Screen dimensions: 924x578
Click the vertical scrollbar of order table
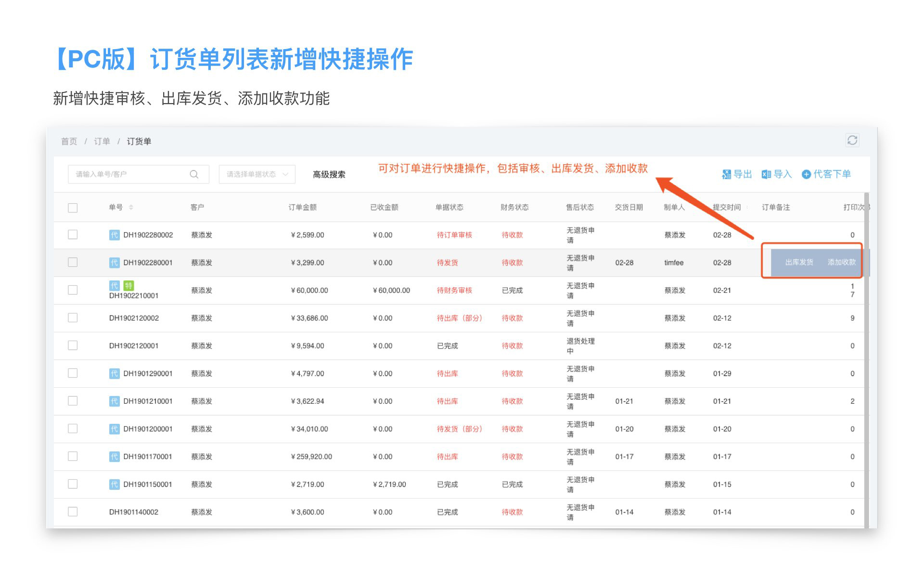866,361
